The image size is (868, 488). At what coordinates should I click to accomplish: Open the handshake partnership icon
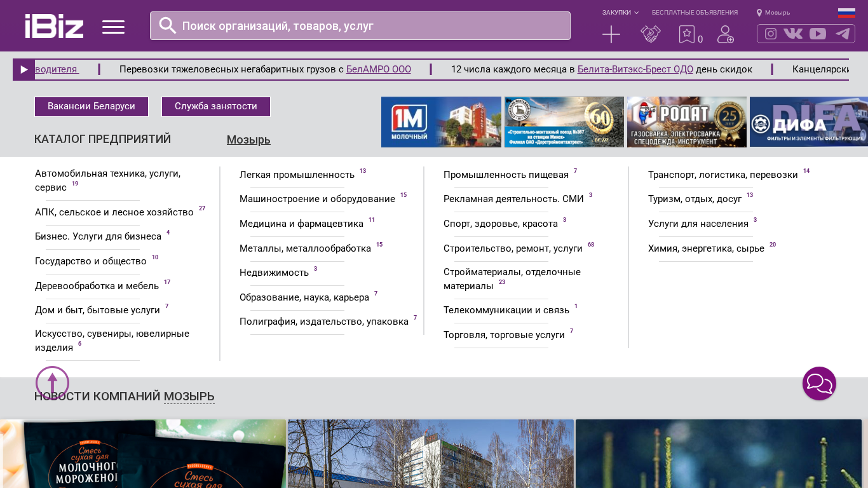[x=650, y=34]
